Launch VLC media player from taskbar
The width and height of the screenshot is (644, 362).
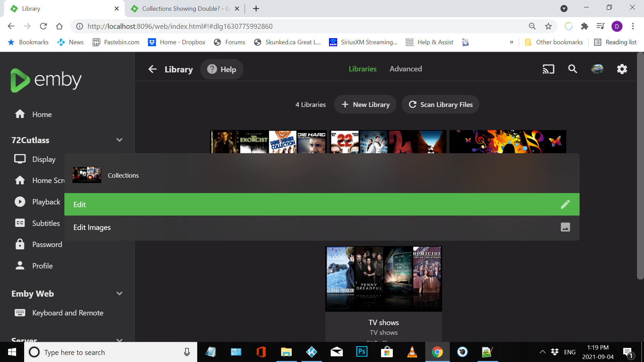[x=412, y=352]
